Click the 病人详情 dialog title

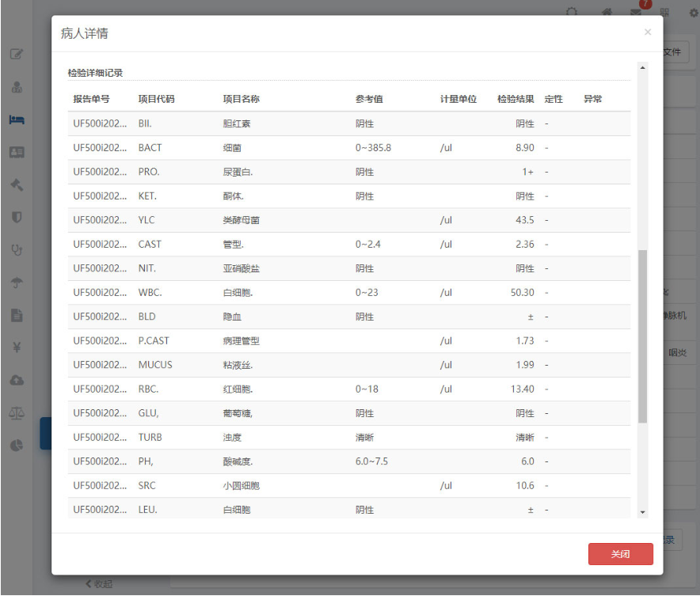tap(85, 33)
